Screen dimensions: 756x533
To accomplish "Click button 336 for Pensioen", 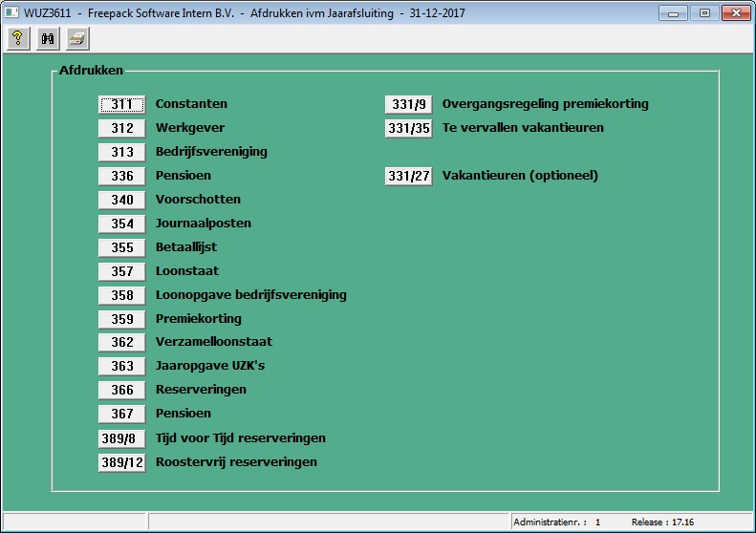I will click(121, 176).
